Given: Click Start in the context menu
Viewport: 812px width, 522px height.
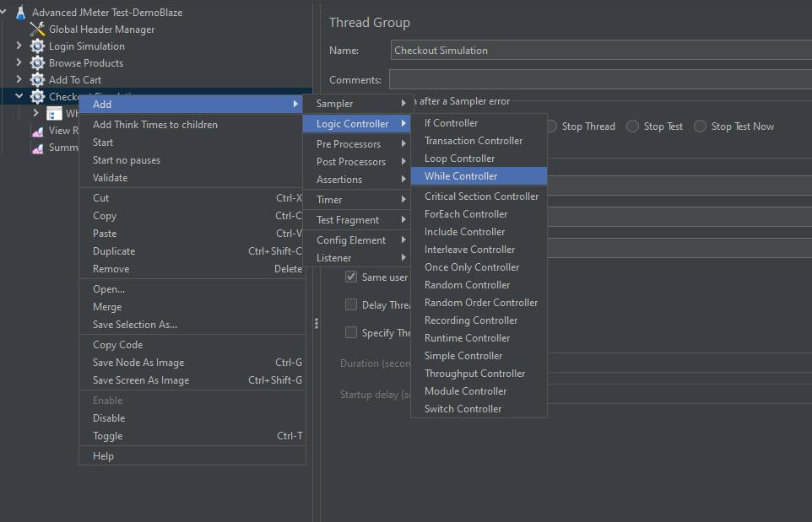Looking at the screenshot, I should tap(192, 143).
